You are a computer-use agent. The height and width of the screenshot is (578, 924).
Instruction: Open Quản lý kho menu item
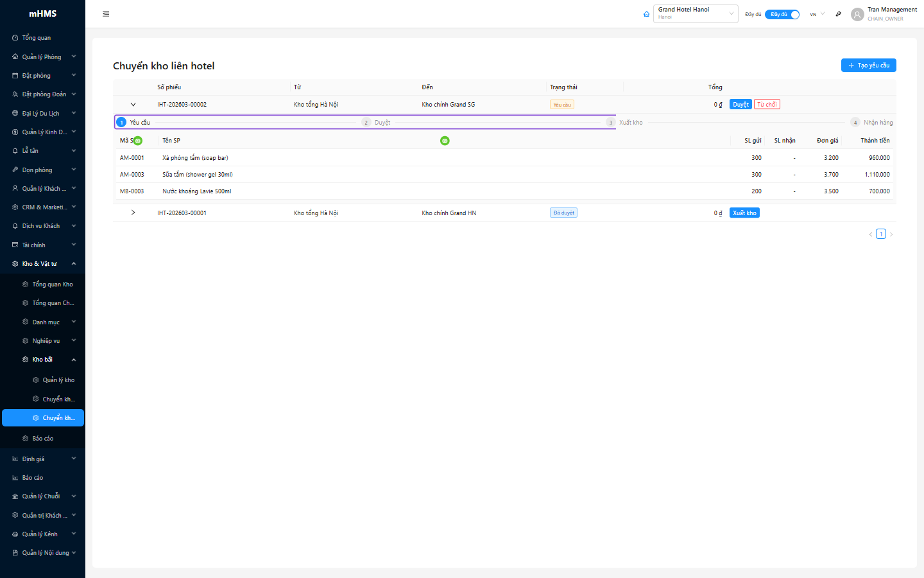[x=58, y=380]
